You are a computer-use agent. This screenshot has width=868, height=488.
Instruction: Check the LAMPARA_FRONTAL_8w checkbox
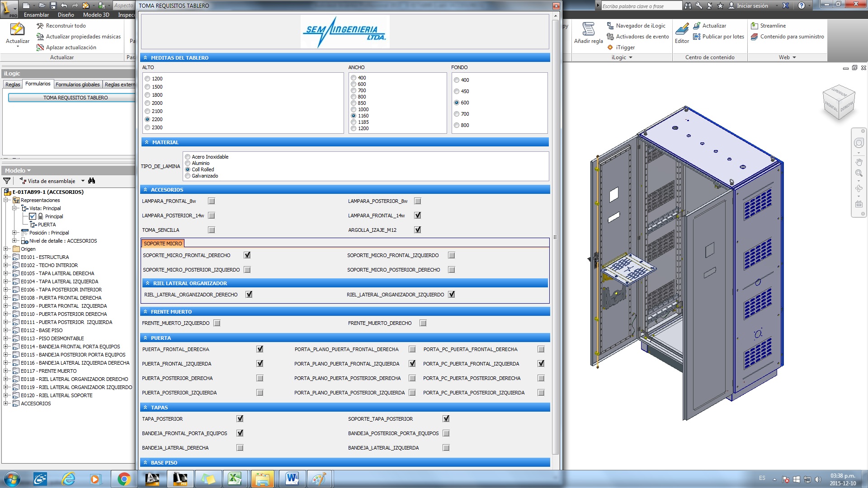(x=212, y=201)
